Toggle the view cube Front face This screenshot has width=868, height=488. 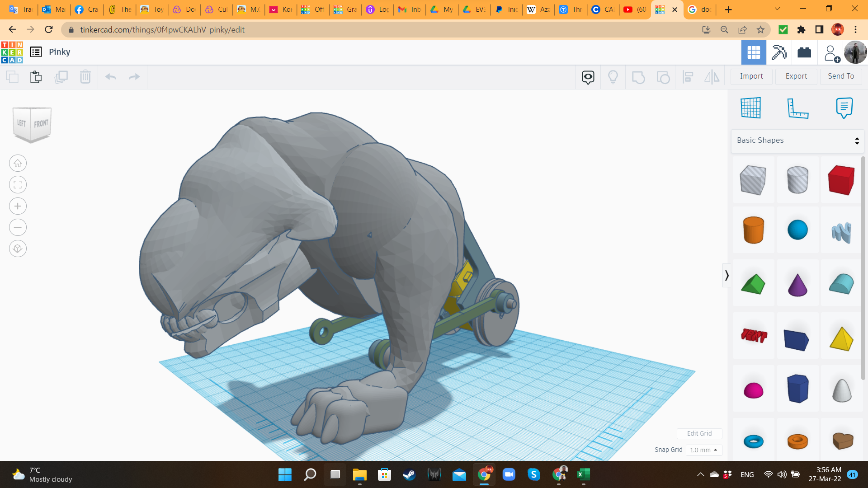pos(41,123)
